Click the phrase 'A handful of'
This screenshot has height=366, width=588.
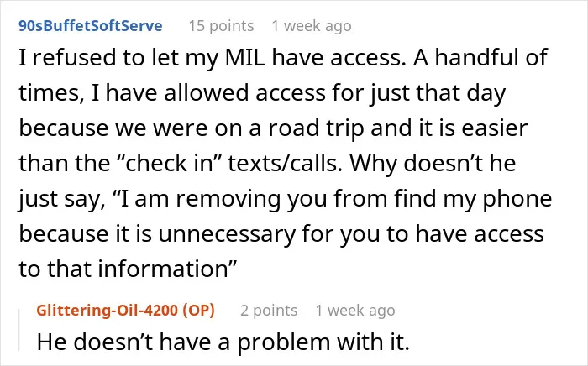tap(480, 58)
